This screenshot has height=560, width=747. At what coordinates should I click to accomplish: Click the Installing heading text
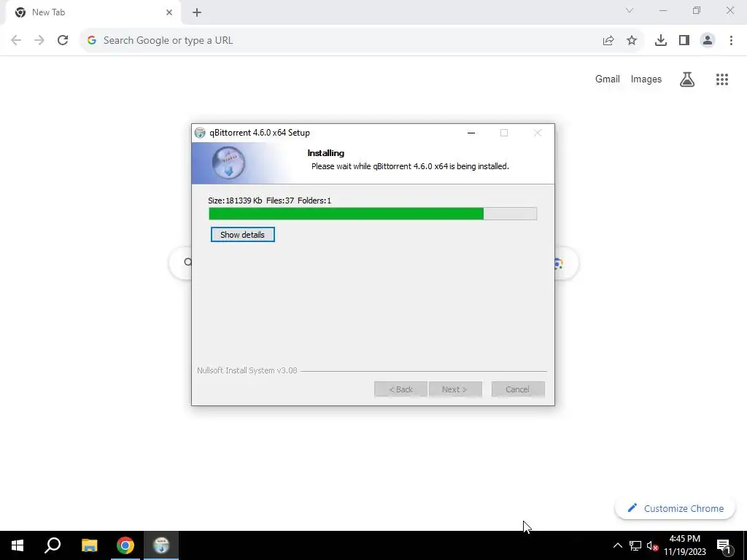pos(326,153)
